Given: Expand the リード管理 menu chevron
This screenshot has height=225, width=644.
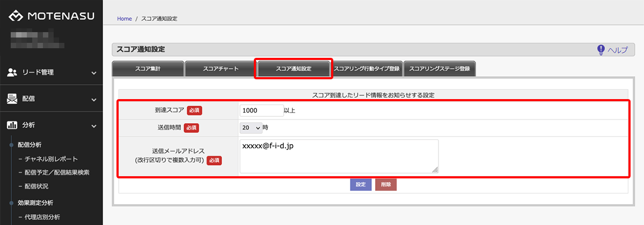Looking at the screenshot, I should tap(94, 73).
